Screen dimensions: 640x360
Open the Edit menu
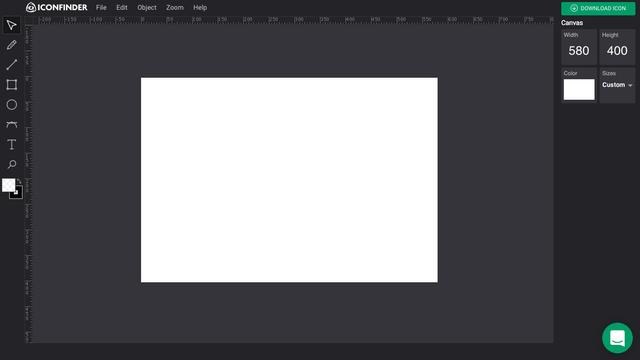(x=122, y=7)
